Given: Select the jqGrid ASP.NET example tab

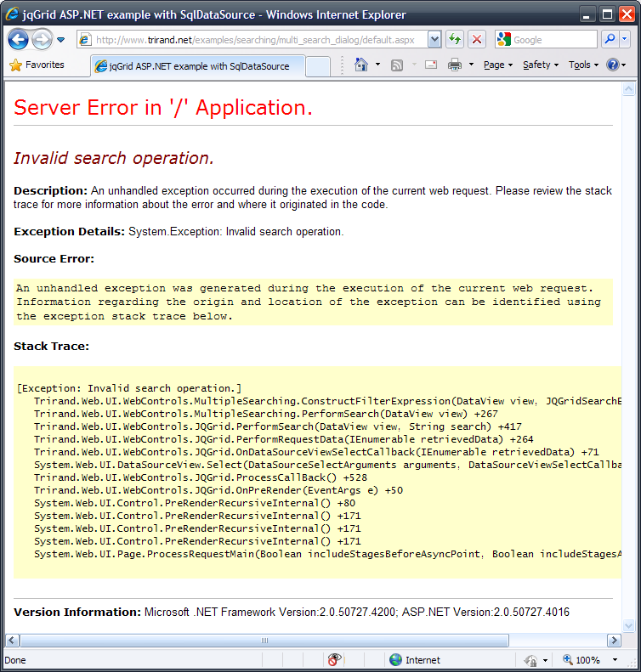Looking at the screenshot, I should [196, 65].
